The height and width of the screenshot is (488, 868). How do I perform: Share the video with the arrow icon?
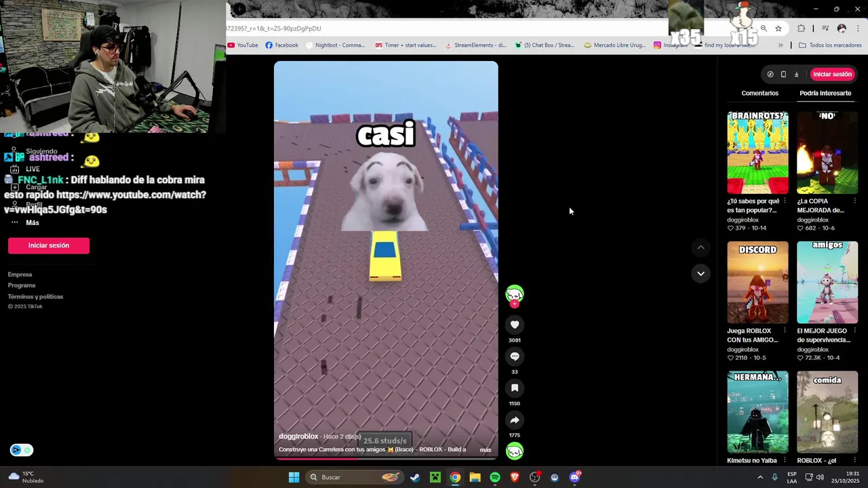[515, 420]
